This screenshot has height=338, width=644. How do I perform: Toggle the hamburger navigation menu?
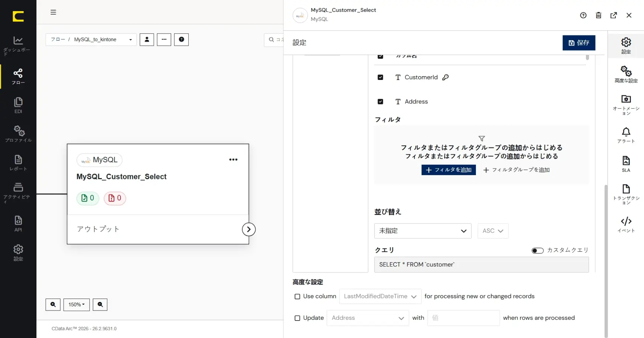click(53, 12)
